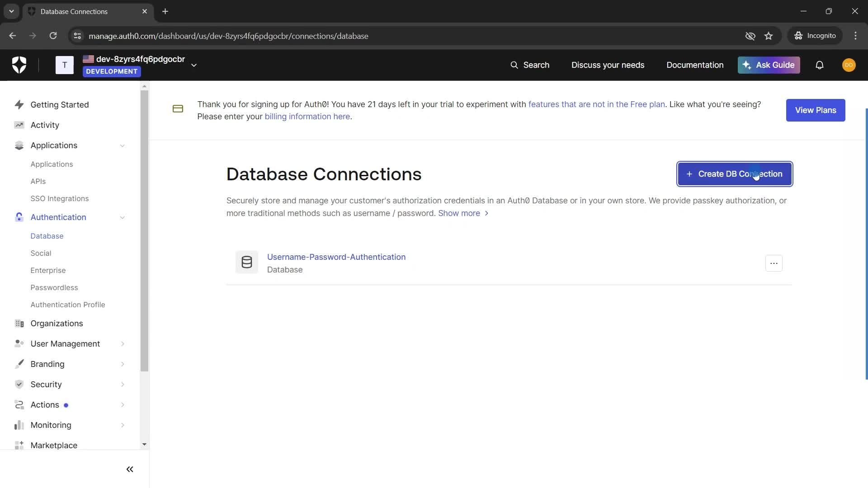
Task: Open SSO Integrations in sidebar
Action: (x=59, y=199)
